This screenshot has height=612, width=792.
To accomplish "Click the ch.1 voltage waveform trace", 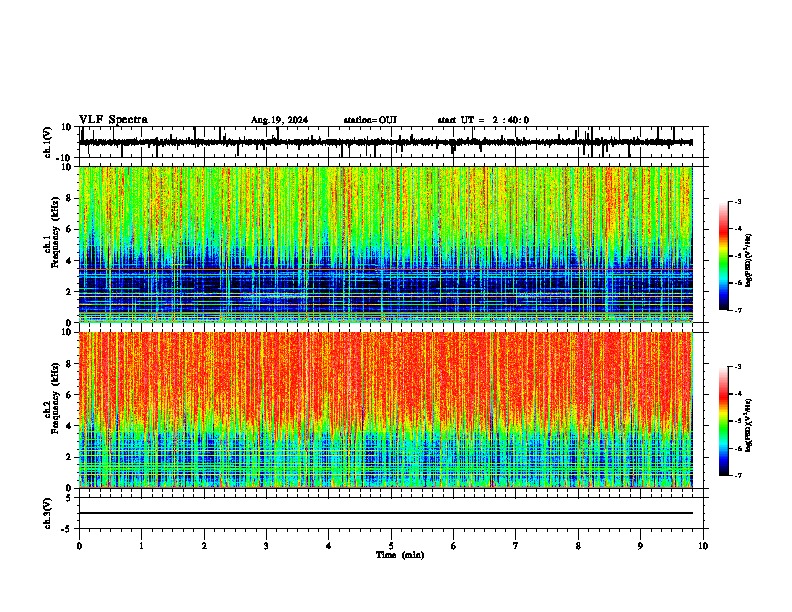I will pyautogui.click(x=386, y=142).
